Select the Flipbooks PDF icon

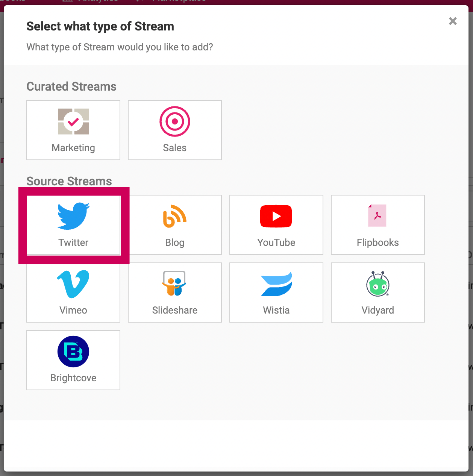[x=377, y=215]
